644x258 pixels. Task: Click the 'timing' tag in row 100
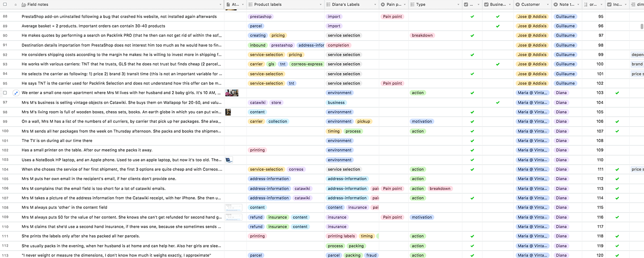point(334,131)
